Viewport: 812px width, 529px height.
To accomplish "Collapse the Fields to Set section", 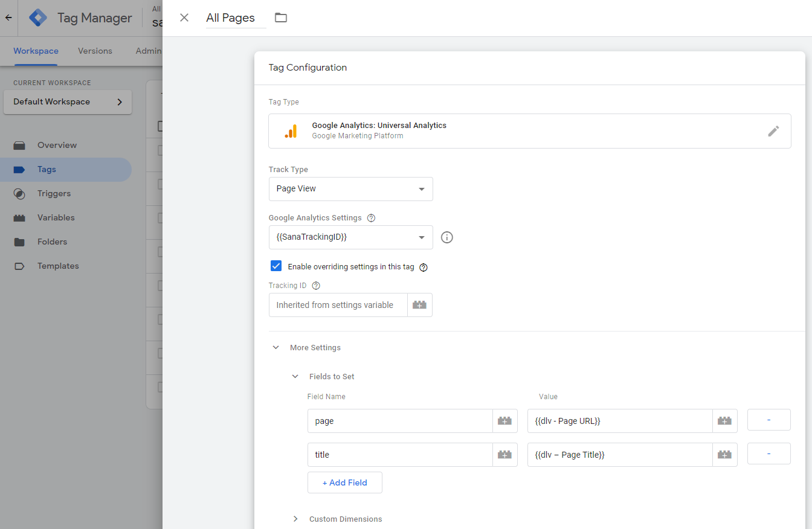I will [295, 377].
